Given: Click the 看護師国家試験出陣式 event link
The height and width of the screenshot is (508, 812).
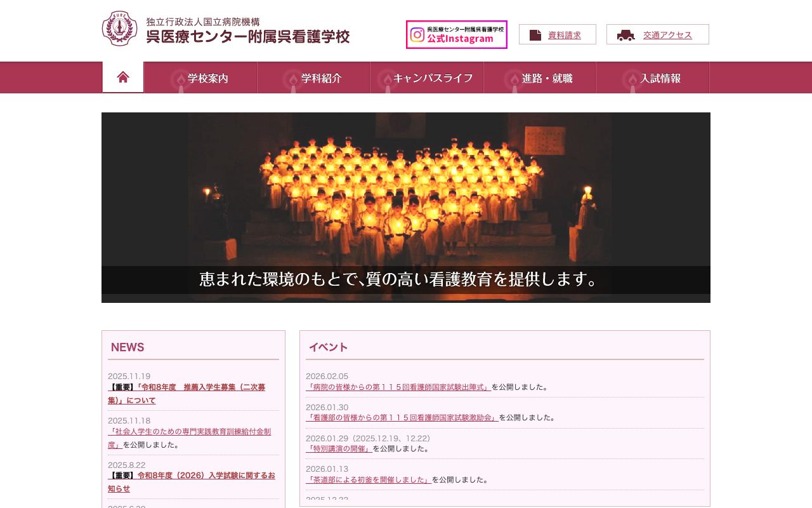Looking at the screenshot, I should point(399,386).
